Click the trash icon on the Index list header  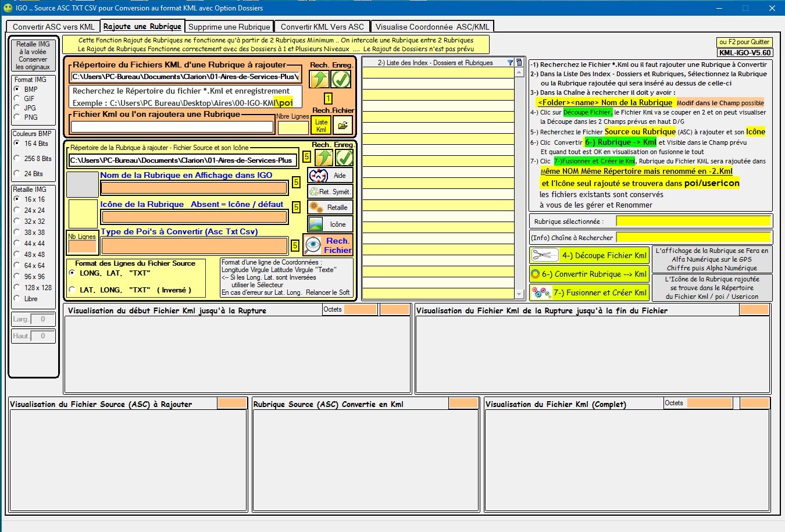click(519, 63)
